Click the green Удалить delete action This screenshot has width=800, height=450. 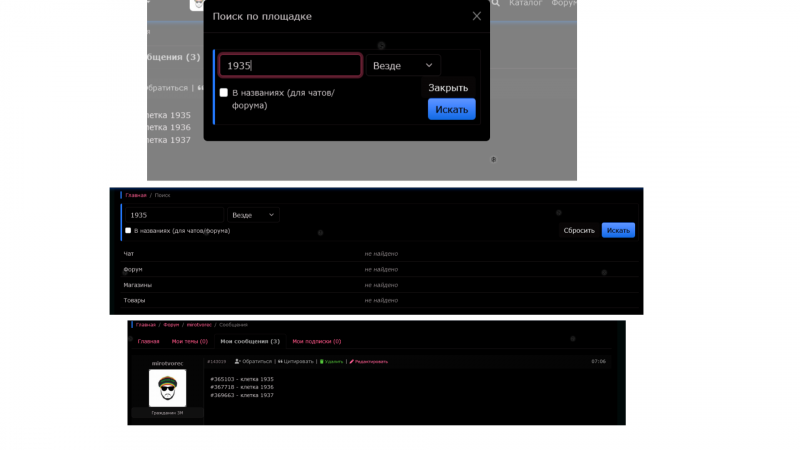(332, 361)
